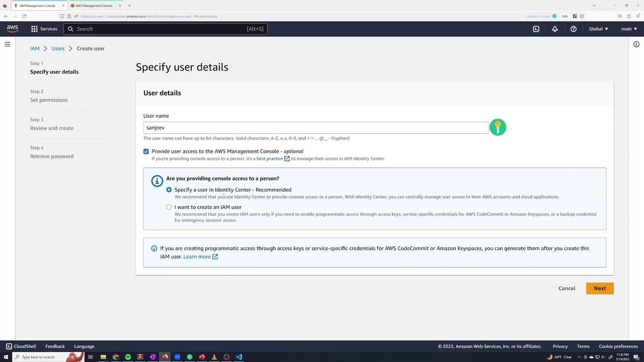Click the browser back arrow
This screenshot has width=644, height=362.
click(6, 16)
